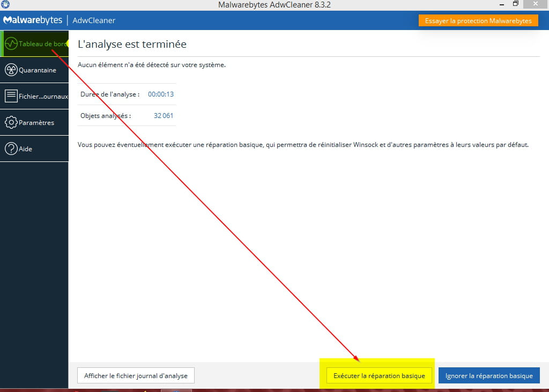Click Exécuter la réparation basique button
549x392 pixels.
tap(379, 375)
